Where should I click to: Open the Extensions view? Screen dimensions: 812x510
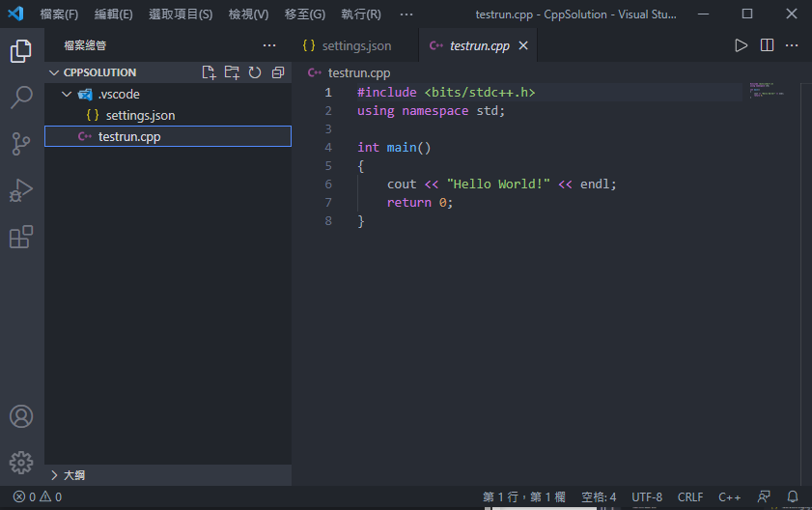coord(21,237)
